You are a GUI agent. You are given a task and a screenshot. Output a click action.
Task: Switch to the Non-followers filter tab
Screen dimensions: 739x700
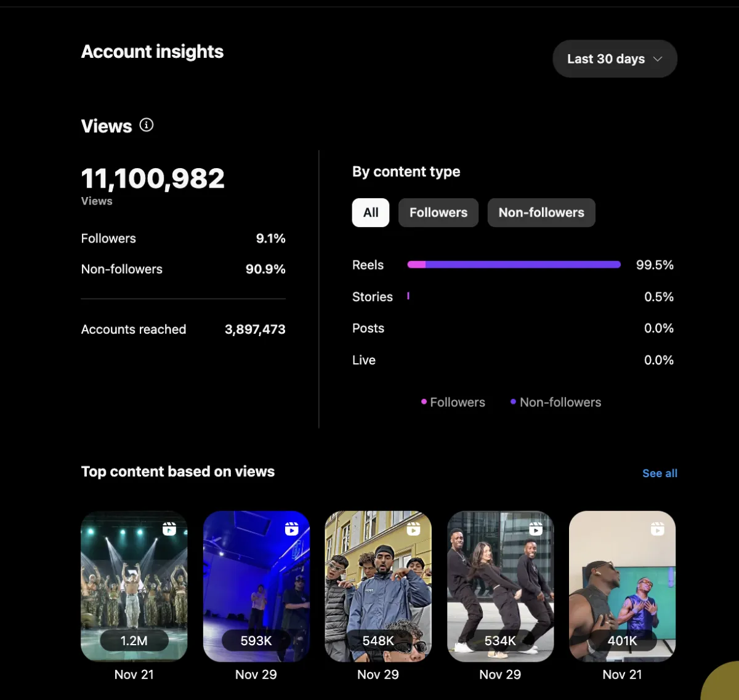click(541, 212)
